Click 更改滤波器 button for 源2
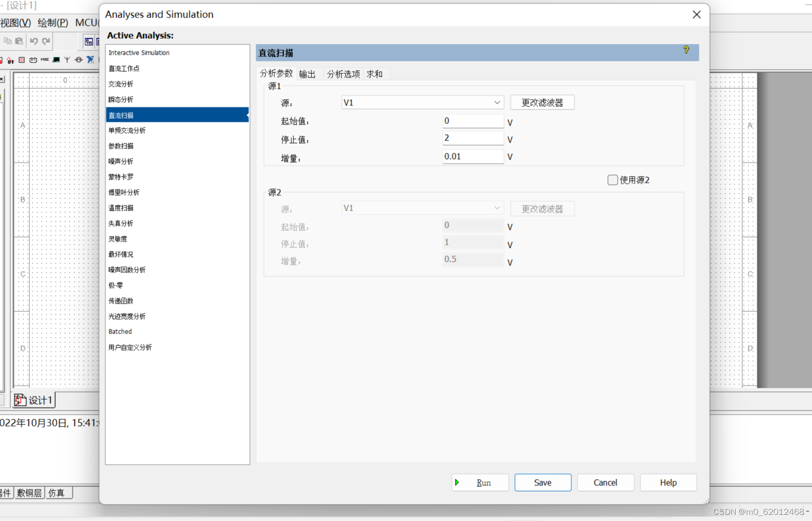The image size is (812, 521). coord(542,209)
